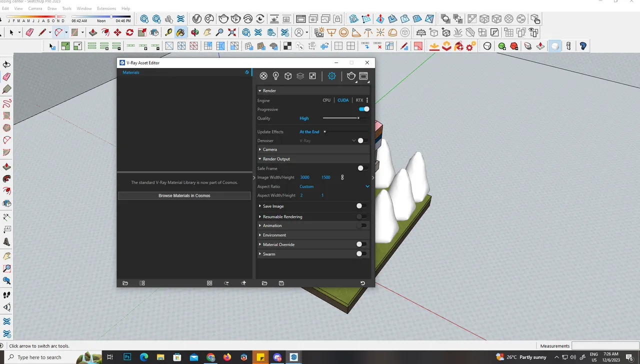Select the Rotate tool
The height and width of the screenshot is (364, 640).
click(129, 32)
